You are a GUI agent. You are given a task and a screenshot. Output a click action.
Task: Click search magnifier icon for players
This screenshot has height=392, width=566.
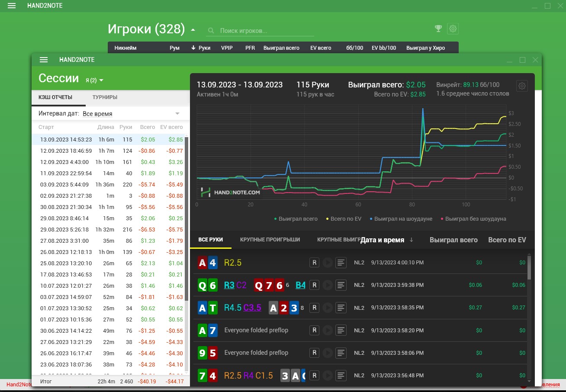click(x=211, y=31)
